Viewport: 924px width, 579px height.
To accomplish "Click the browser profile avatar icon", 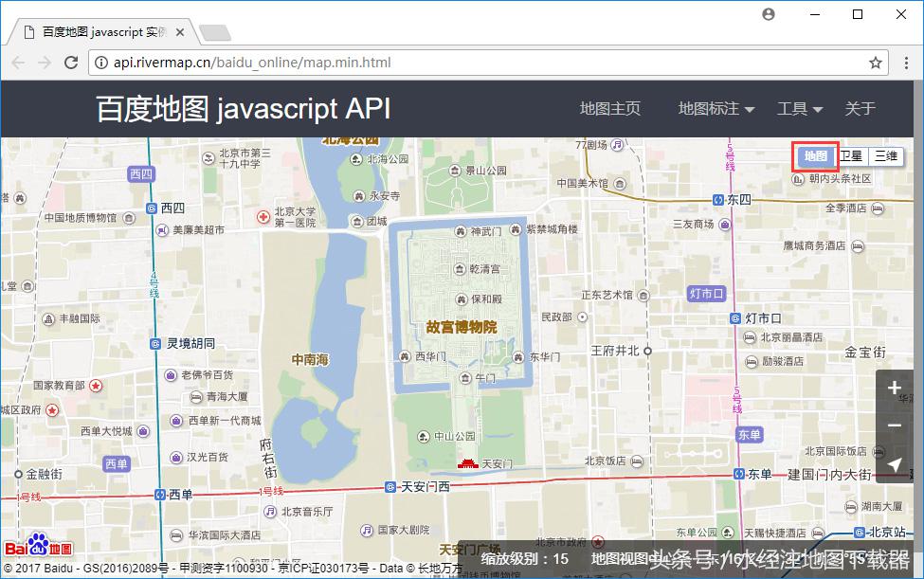I will [768, 14].
